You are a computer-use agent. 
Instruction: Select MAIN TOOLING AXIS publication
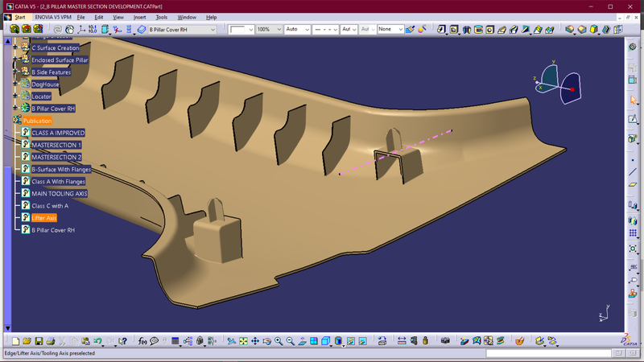click(59, 193)
